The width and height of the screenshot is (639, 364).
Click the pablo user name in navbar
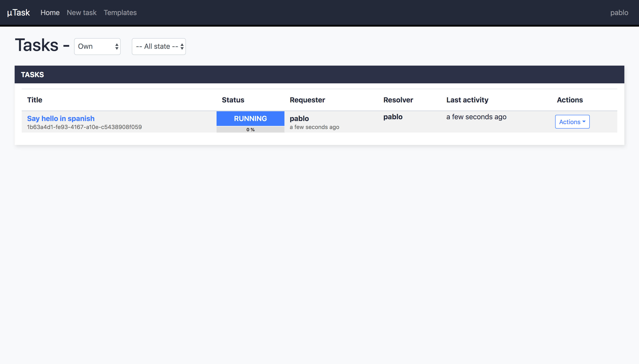(x=619, y=12)
